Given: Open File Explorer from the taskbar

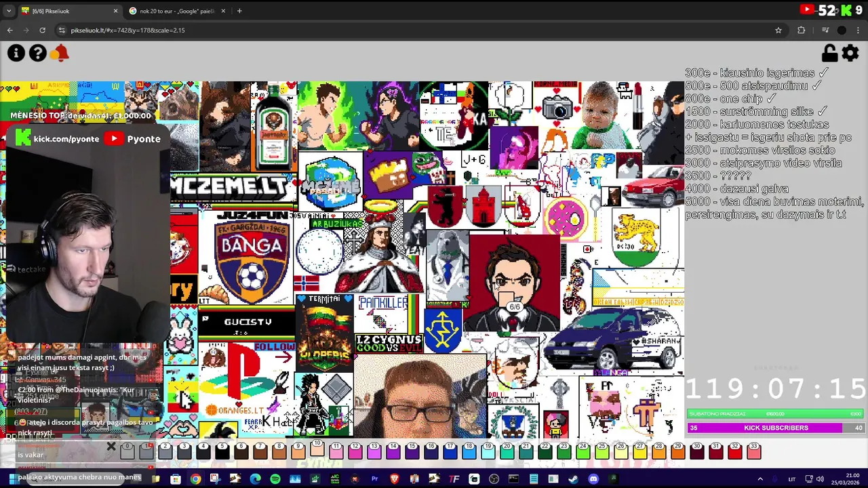Looking at the screenshot, I should coord(156,480).
